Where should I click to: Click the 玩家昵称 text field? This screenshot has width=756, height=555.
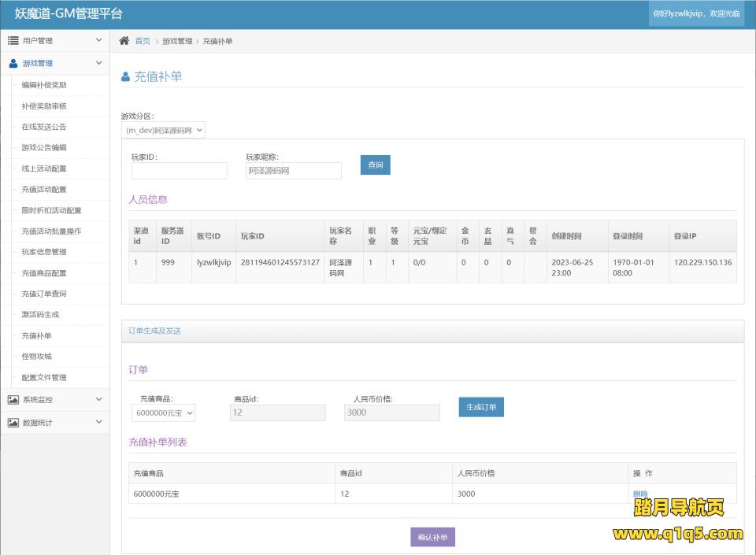(x=293, y=171)
